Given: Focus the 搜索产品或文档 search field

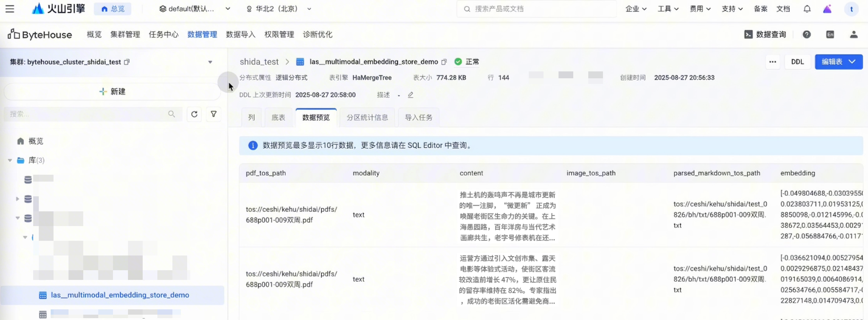Looking at the screenshot, I should [536, 9].
